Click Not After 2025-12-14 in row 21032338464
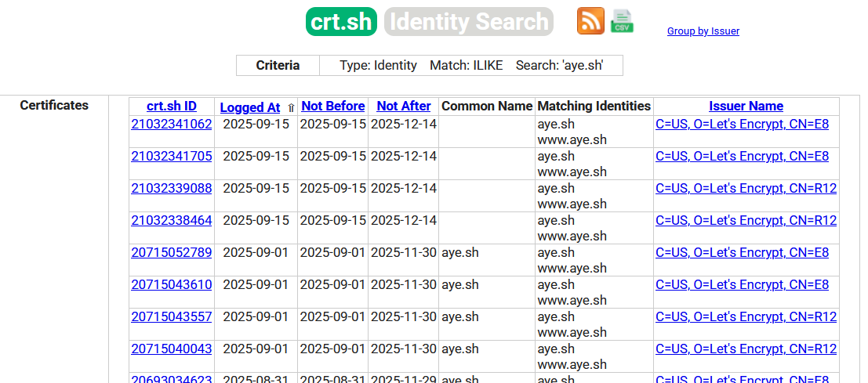This screenshot has height=383, width=868. (x=404, y=221)
